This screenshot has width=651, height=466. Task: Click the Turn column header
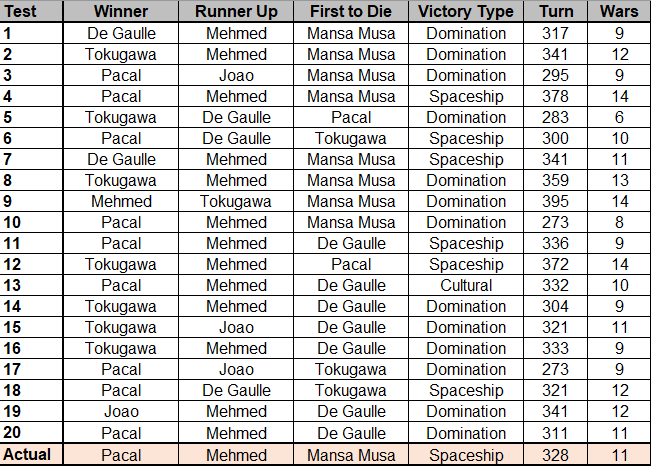point(556,11)
